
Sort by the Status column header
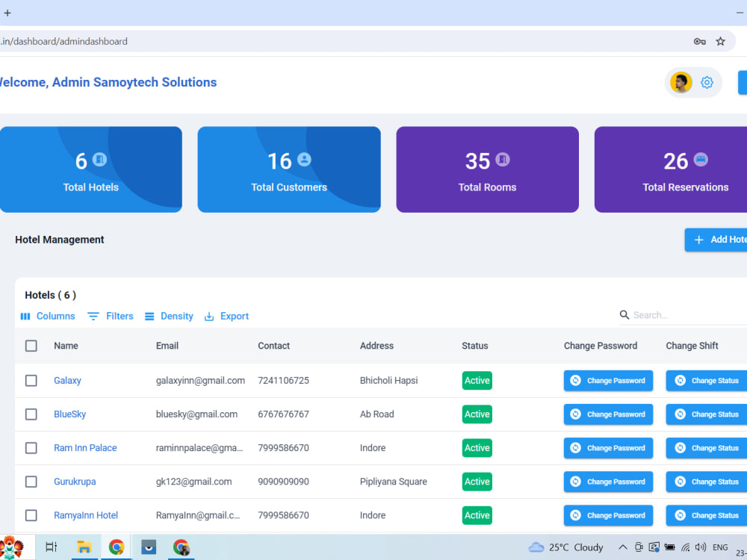click(475, 346)
